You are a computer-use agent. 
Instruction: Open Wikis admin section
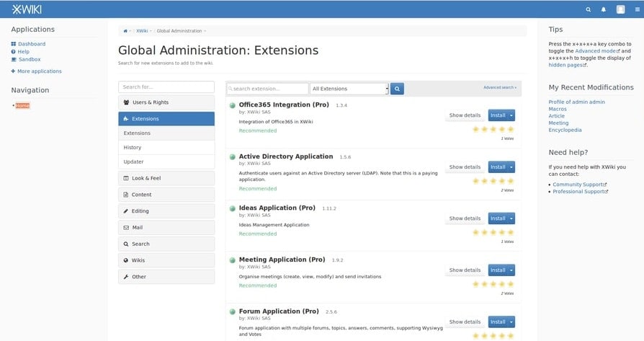click(166, 260)
